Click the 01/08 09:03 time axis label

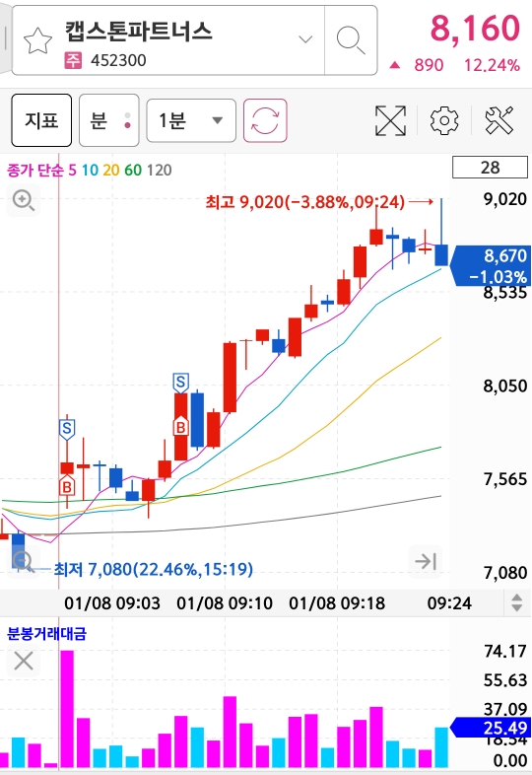pyautogui.click(x=112, y=603)
